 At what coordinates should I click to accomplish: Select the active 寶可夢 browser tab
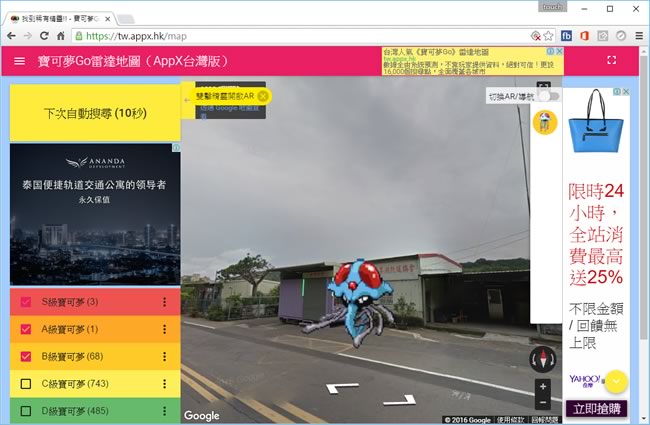pyautogui.click(x=58, y=19)
